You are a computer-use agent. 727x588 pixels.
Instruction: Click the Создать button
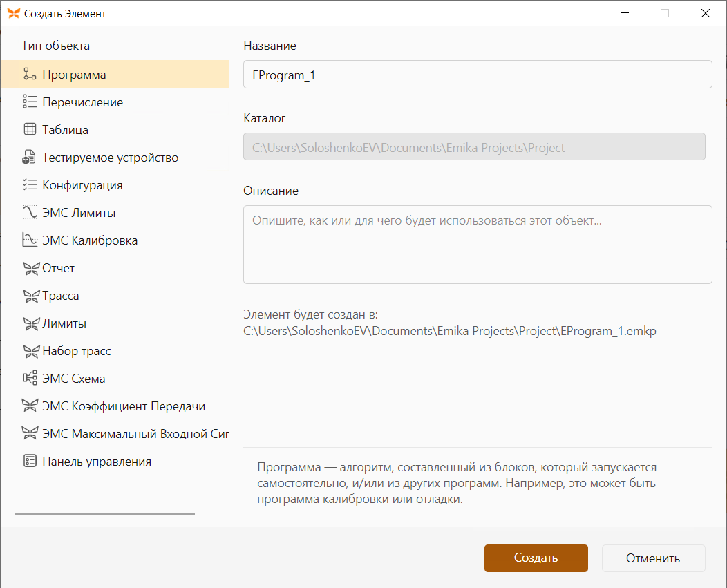536,558
